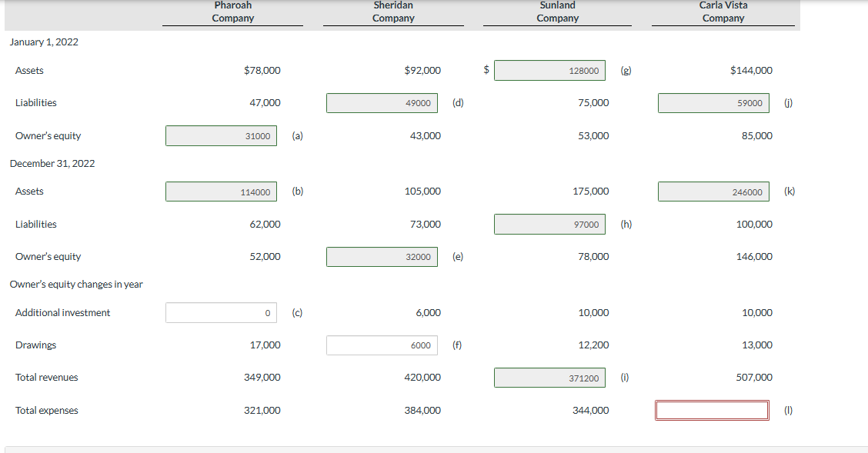Screen dimensions: 868x453
Task: Click Sunland additional investment value 10,000
Action: [593, 312]
